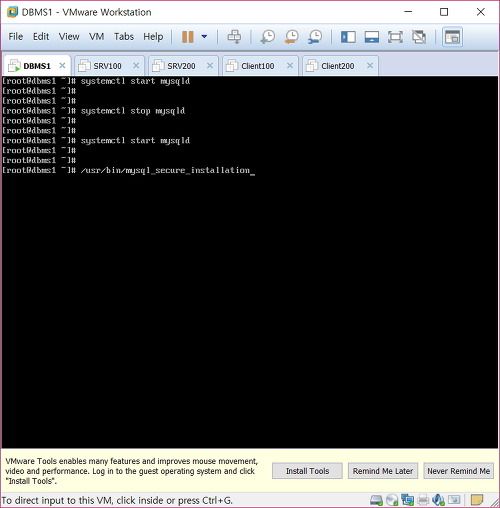The image size is (500, 508).
Task: Click the sound card status icon
Action: pos(438,500)
